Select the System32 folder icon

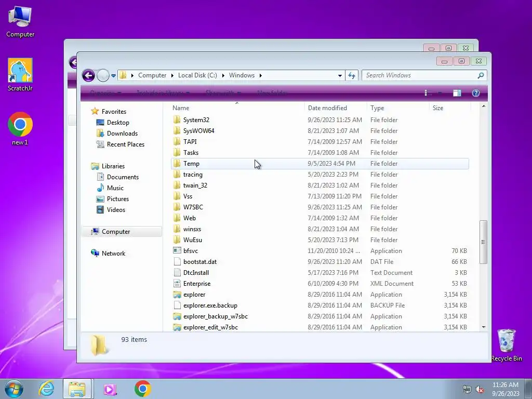click(177, 120)
